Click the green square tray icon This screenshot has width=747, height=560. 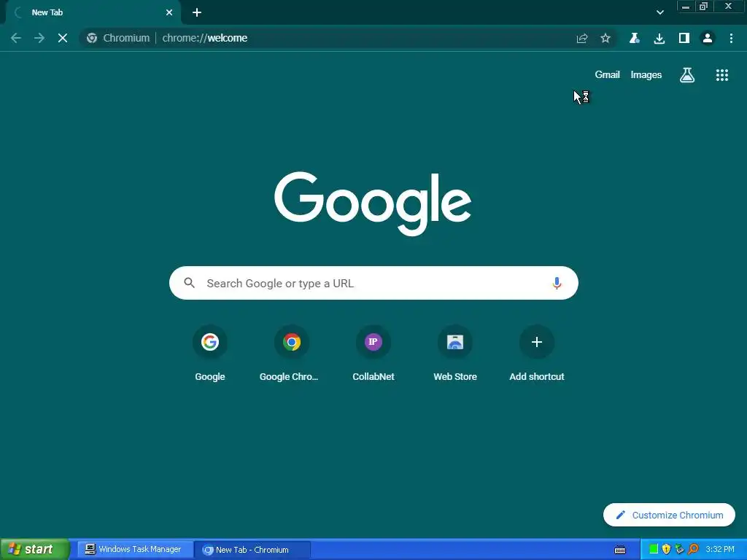[654, 549]
